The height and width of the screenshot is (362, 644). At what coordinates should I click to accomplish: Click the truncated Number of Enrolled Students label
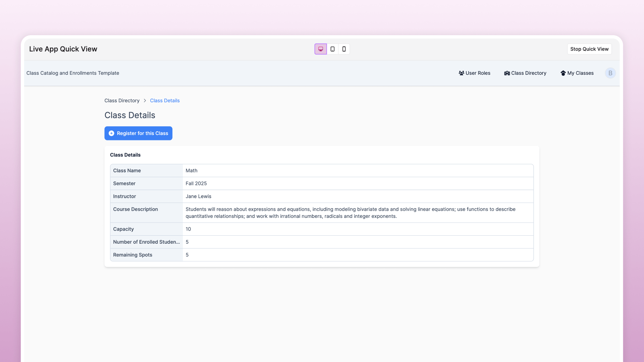(x=146, y=242)
